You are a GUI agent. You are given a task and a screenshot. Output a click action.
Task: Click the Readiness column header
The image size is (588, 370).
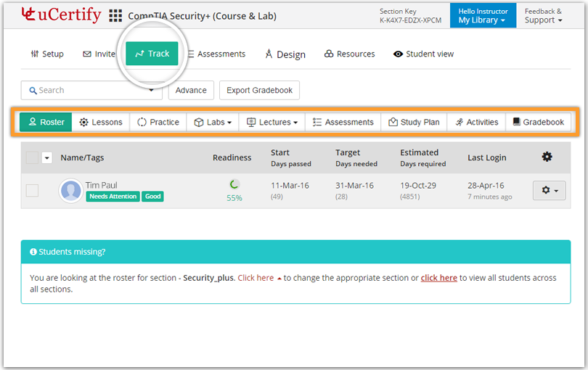tap(232, 158)
